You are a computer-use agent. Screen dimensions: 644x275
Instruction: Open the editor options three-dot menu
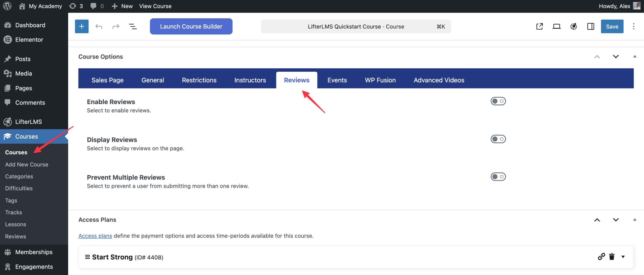(634, 26)
